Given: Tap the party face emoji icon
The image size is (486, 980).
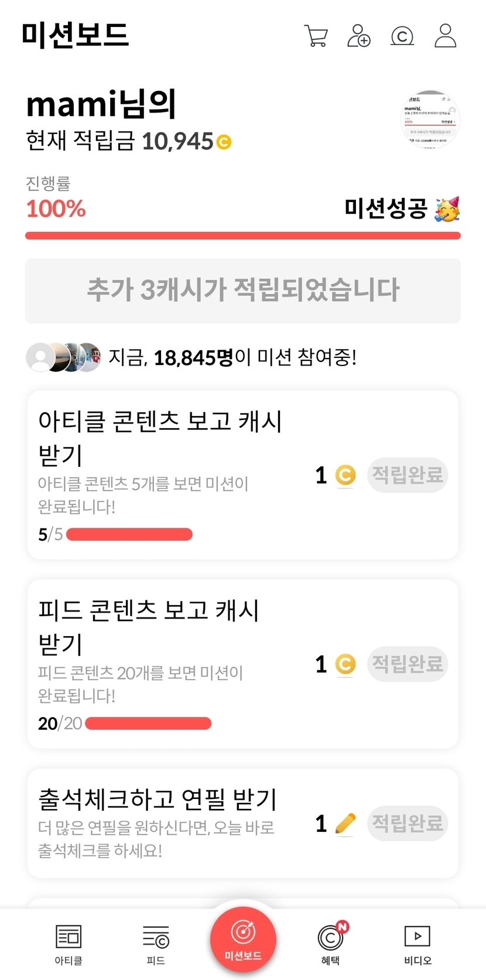Looking at the screenshot, I should [447, 209].
